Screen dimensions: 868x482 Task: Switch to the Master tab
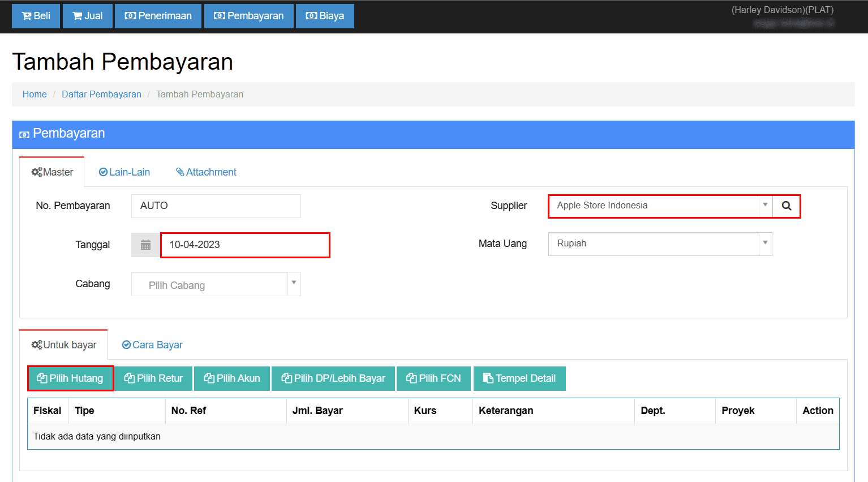(x=52, y=172)
